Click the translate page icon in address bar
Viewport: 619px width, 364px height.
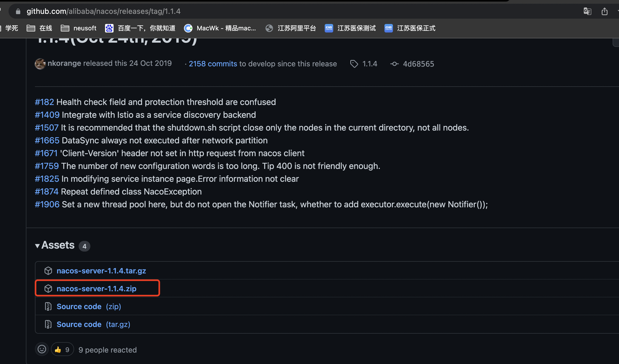tap(587, 11)
